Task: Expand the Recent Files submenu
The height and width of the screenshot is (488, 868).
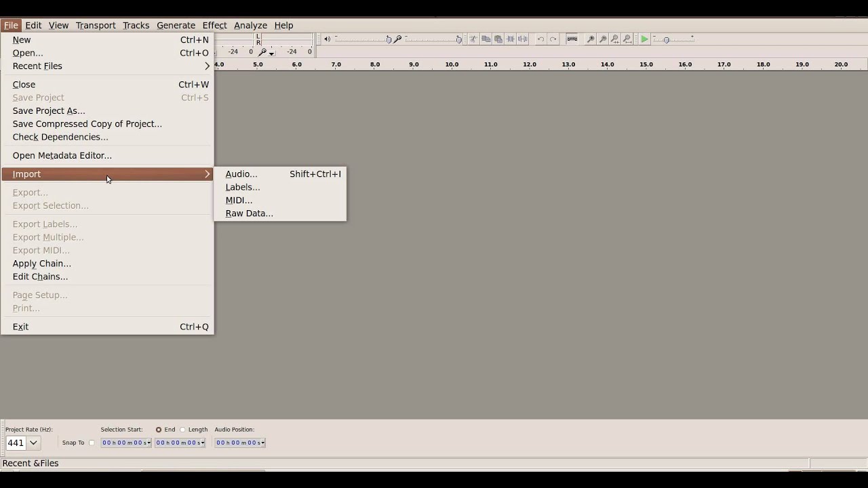Action: pos(107,66)
